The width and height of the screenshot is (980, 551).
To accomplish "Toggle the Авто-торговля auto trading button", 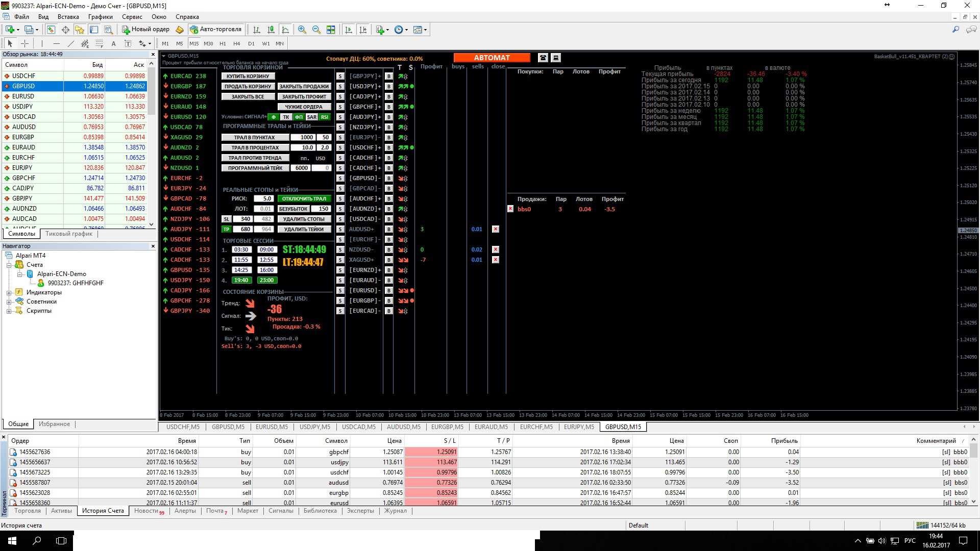I will (215, 29).
